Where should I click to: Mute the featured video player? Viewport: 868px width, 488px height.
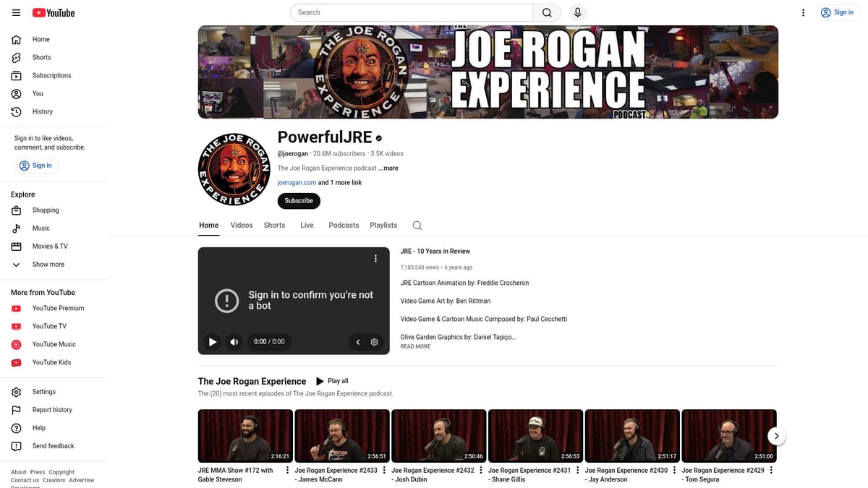click(x=234, y=342)
